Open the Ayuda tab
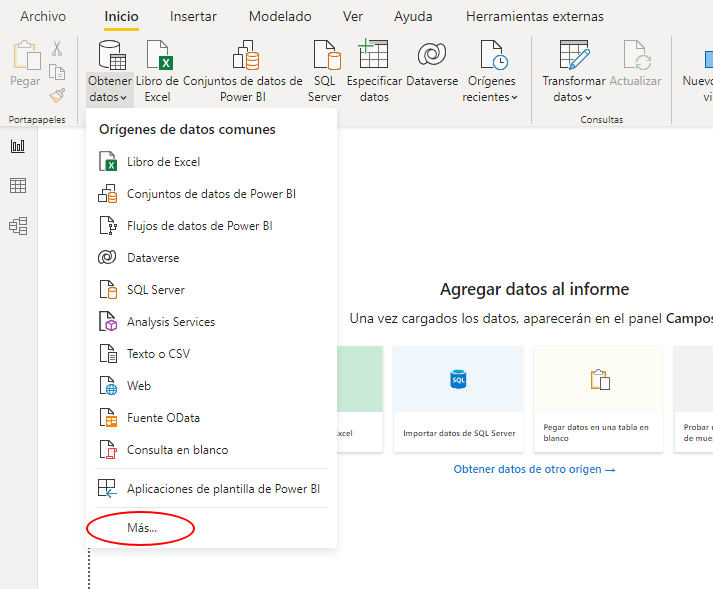The height and width of the screenshot is (589, 713). click(x=413, y=16)
